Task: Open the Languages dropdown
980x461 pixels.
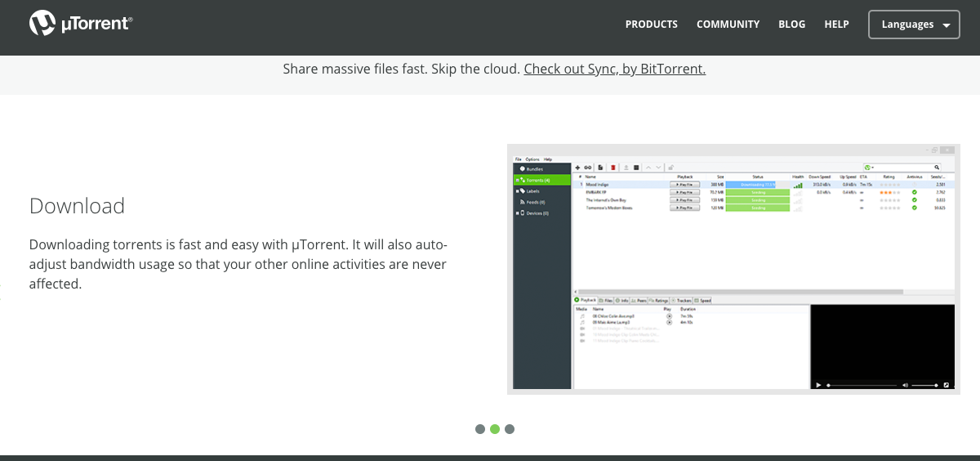Action: click(914, 25)
